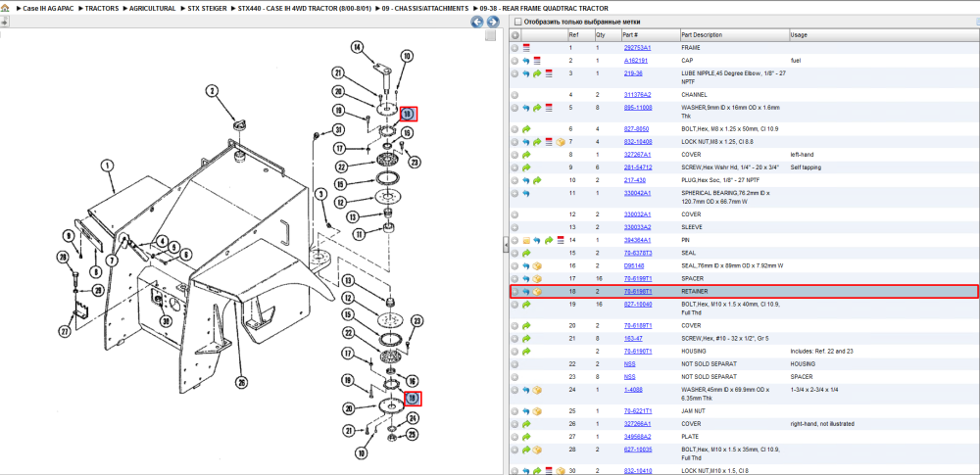Open part link A162191
The width and height of the screenshot is (980, 475).
636,61
